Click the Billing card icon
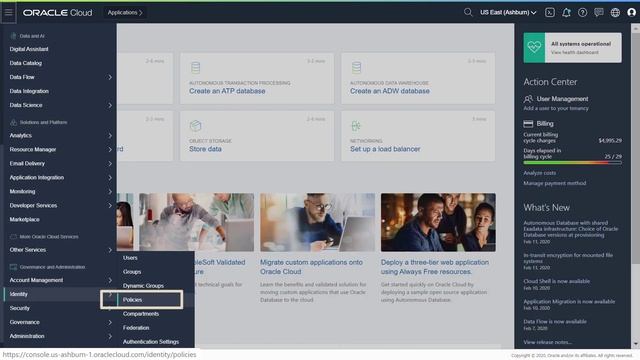The image size is (640, 360). pyautogui.click(x=528, y=123)
